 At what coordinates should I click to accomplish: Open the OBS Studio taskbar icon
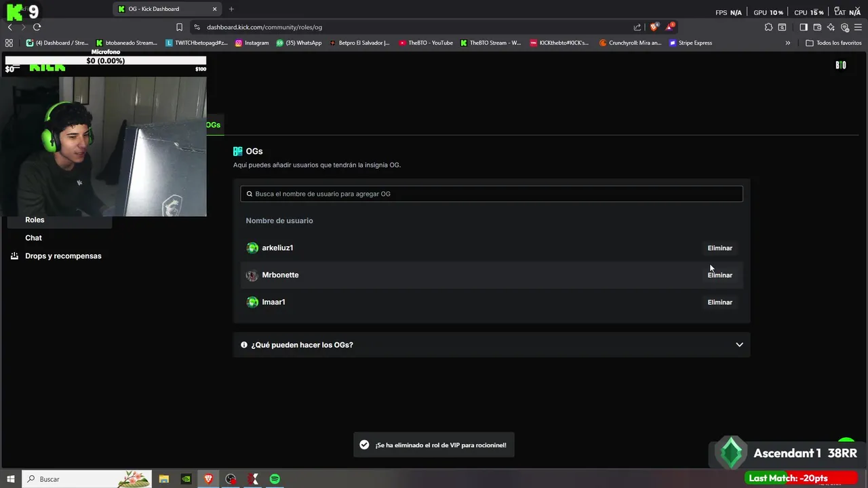231,479
